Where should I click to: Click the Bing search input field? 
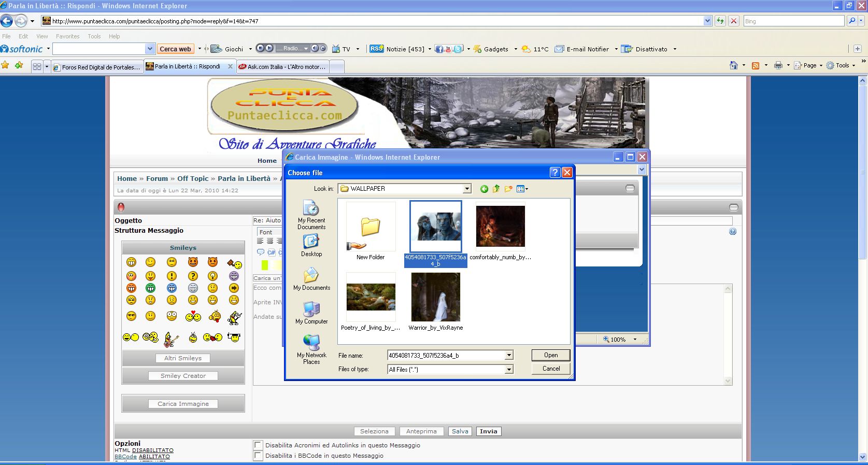(794, 21)
